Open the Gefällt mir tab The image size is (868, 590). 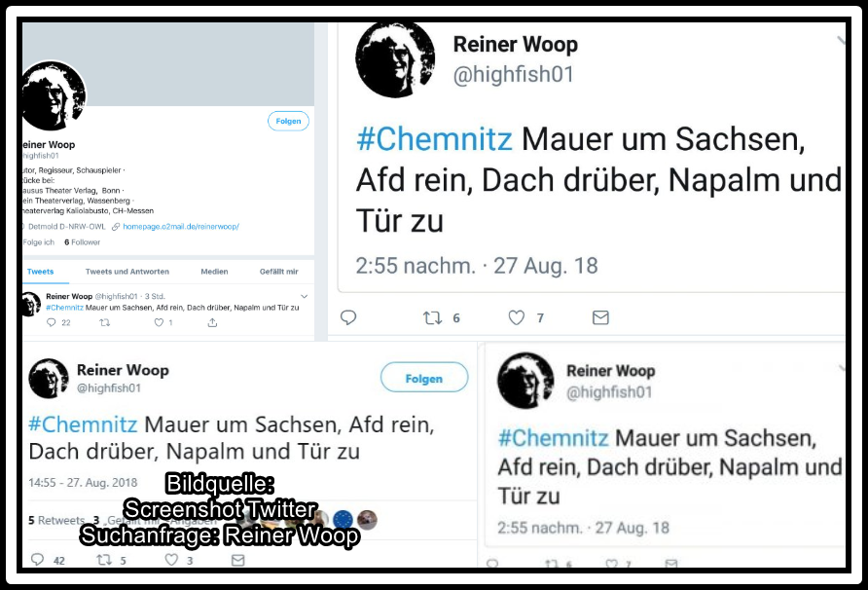(279, 272)
